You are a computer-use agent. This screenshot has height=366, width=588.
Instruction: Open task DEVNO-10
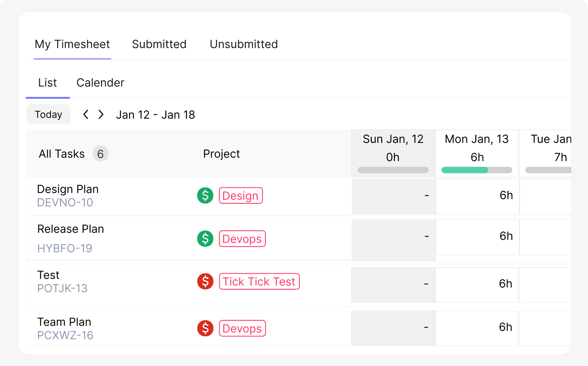coord(65,203)
